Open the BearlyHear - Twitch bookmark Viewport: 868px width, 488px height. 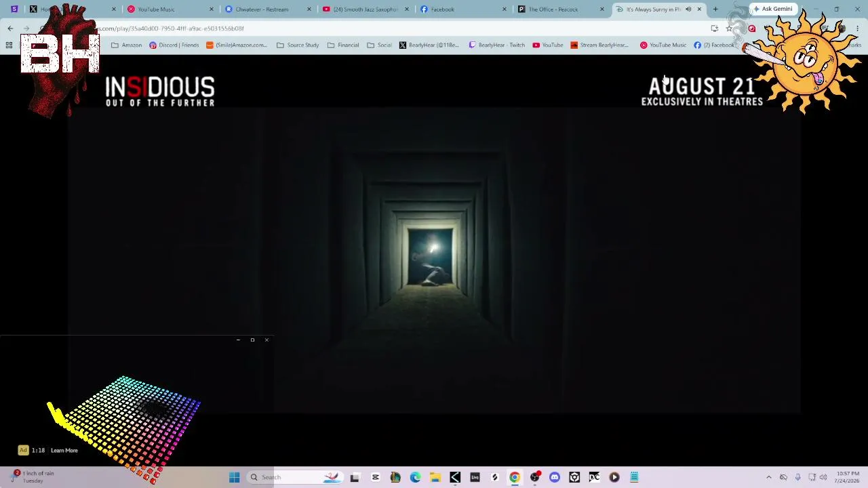click(x=496, y=45)
